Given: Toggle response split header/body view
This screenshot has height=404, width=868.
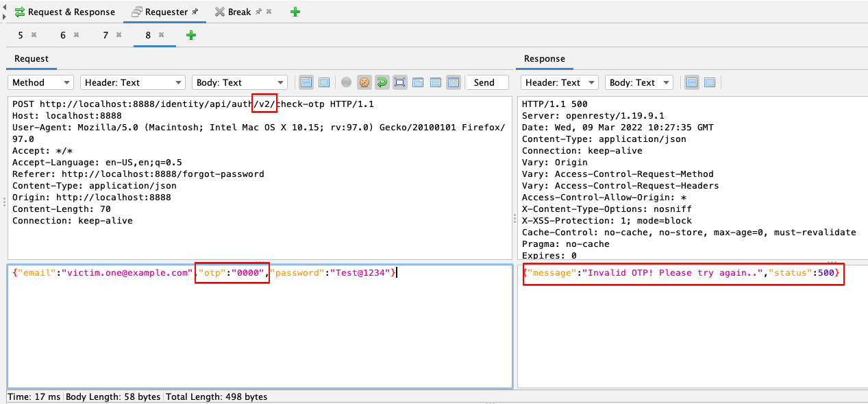Looking at the screenshot, I should pyautogui.click(x=692, y=82).
